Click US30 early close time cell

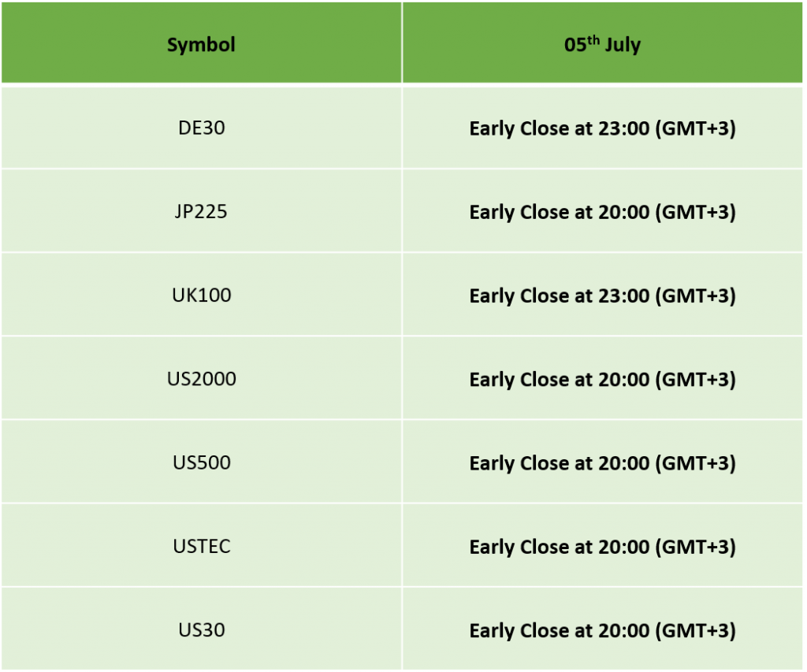click(602, 629)
